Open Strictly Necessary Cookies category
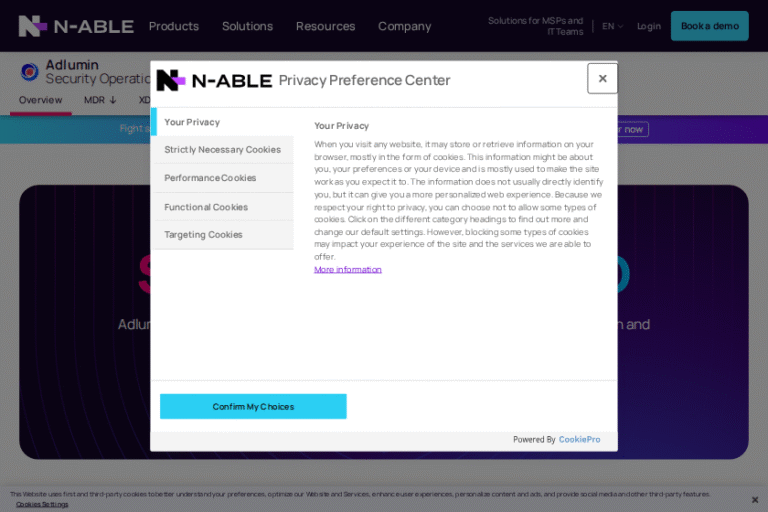Screen dimensions: 768x512 pos(222,150)
